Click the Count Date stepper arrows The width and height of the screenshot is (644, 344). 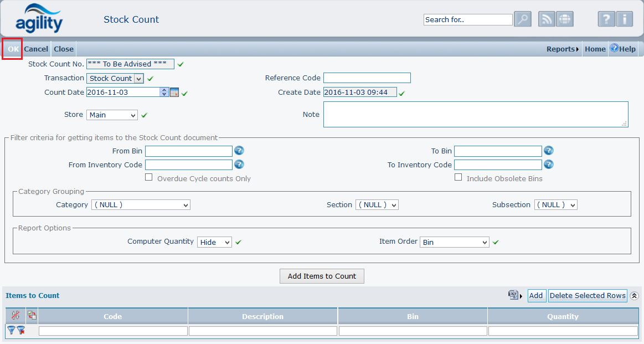[x=164, y=93]
